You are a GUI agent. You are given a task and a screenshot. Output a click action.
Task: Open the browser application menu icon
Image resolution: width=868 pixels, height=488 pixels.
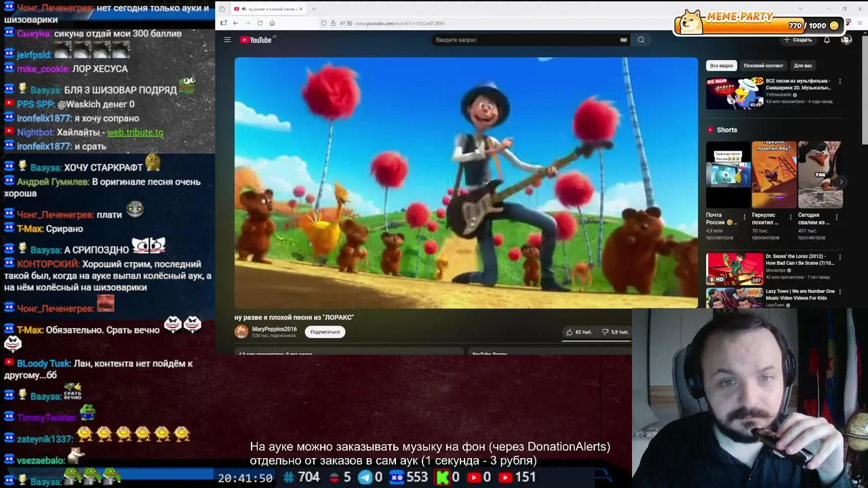[860, 23]
